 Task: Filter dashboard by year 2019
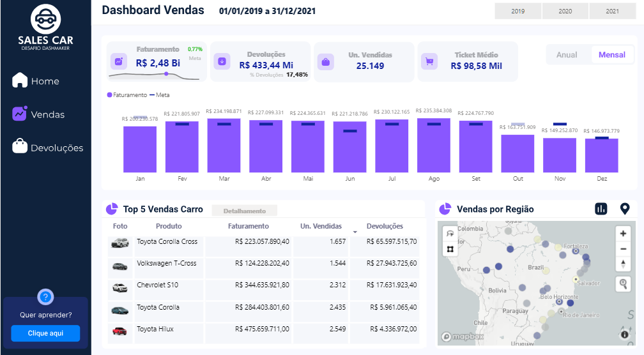click(517, 11)
